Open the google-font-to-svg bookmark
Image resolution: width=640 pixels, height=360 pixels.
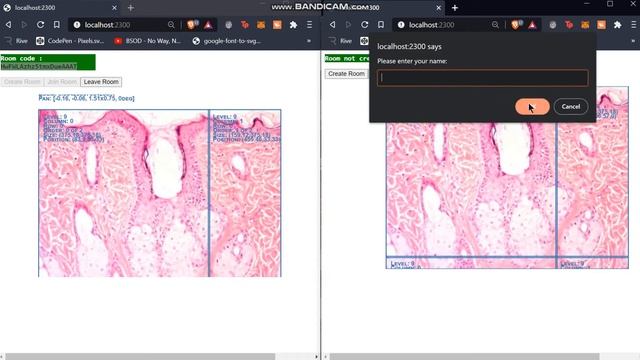[x=227, y=41]
